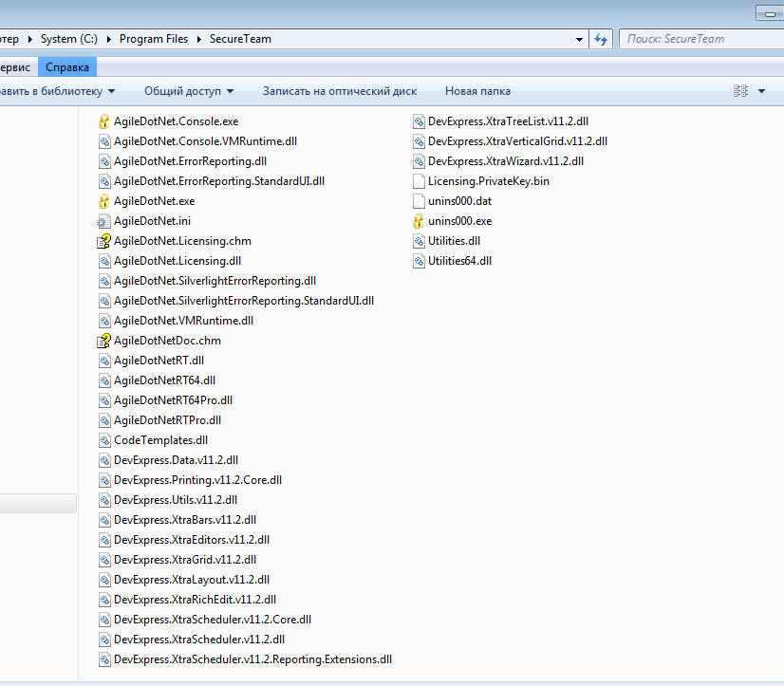Click the AgileDotNetDoc.chm help icon
Viewport: 784px width, 686px height.
[x=104, y=341]
